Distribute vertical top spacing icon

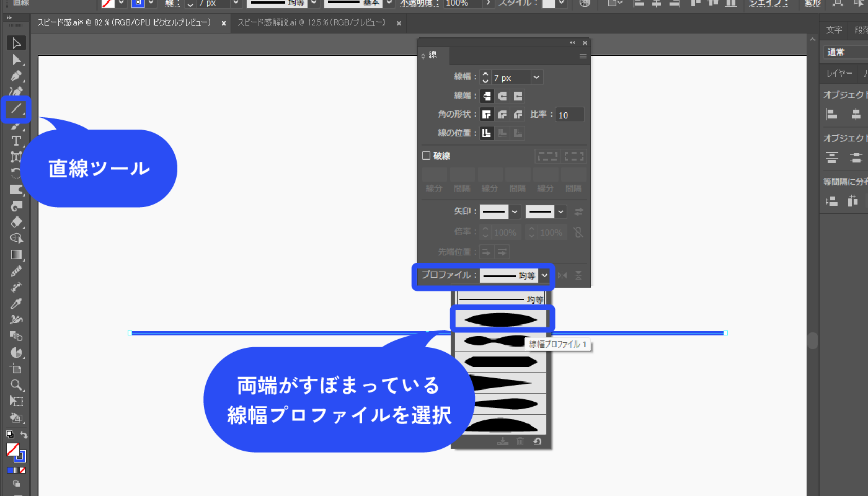[832, 157]
